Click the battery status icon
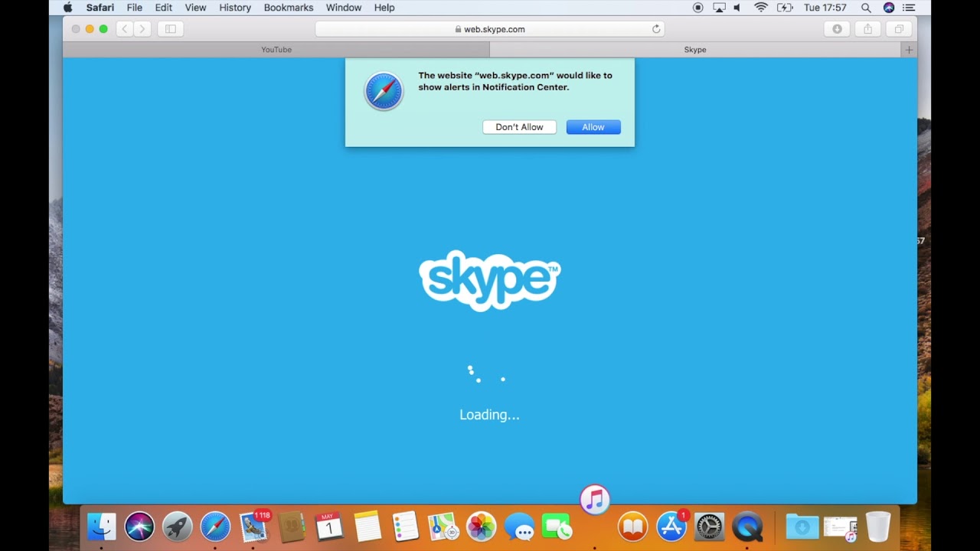This screenshot has width=980, height=551. click(x=785, y=8)
